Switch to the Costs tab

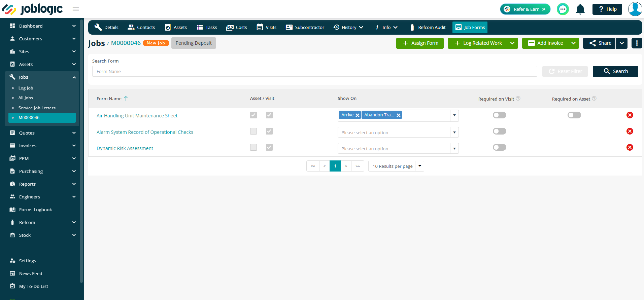coord(237,27)
